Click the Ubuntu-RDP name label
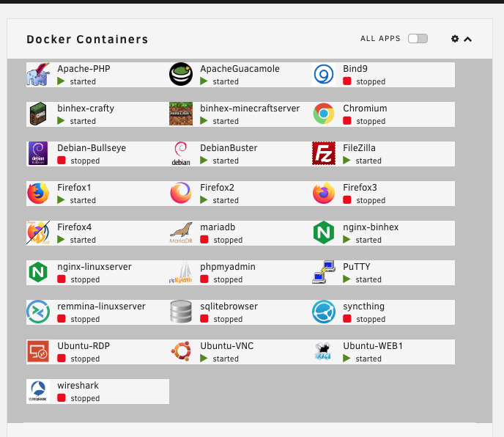 click(x=84, y=346)
